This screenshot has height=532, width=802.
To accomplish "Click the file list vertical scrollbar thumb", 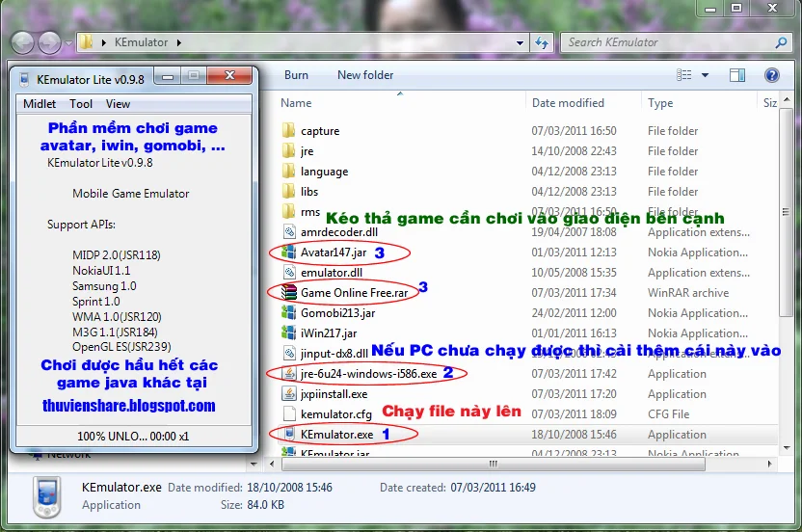I will [x=787, y=212].
